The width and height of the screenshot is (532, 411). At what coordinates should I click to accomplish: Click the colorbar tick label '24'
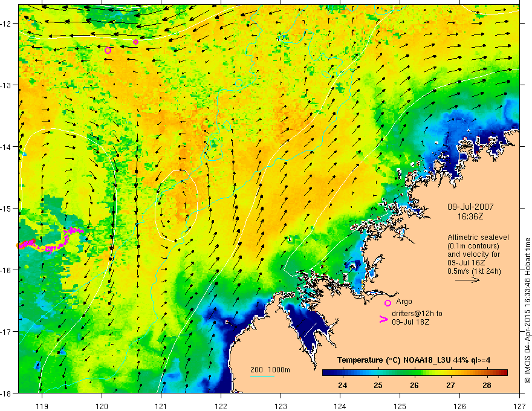343,385
